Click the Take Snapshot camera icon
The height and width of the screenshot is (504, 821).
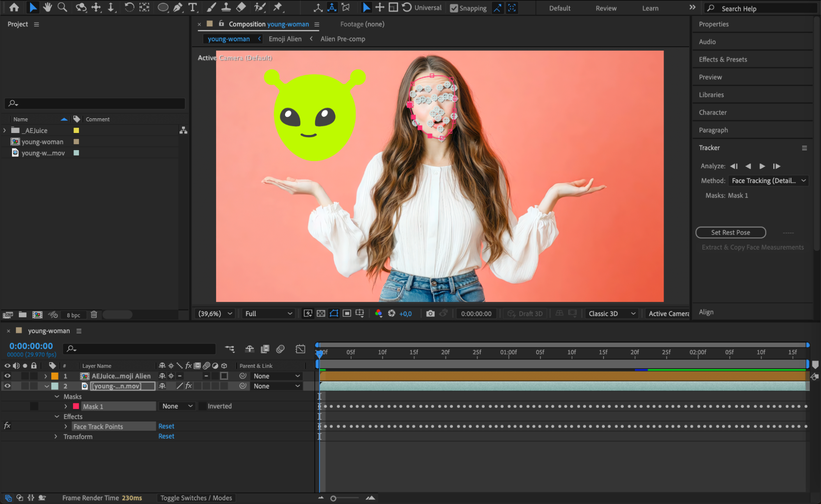click(430, 314)
